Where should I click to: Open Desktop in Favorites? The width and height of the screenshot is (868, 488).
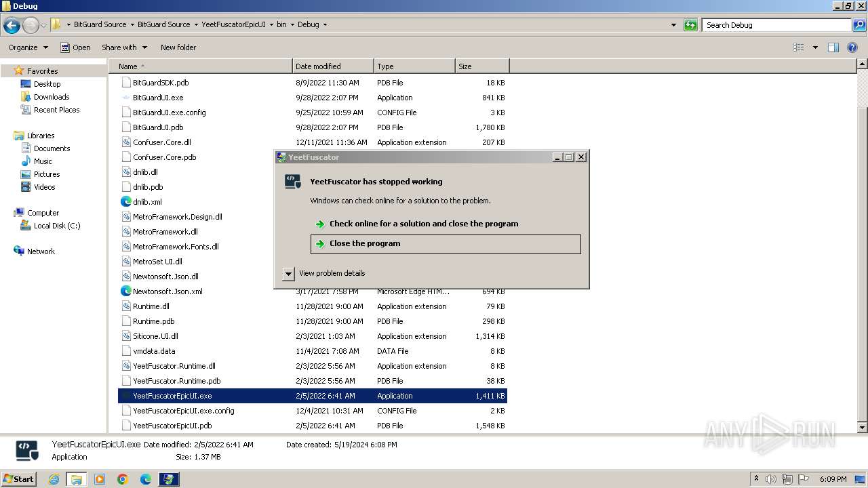[x=47, y=84]
